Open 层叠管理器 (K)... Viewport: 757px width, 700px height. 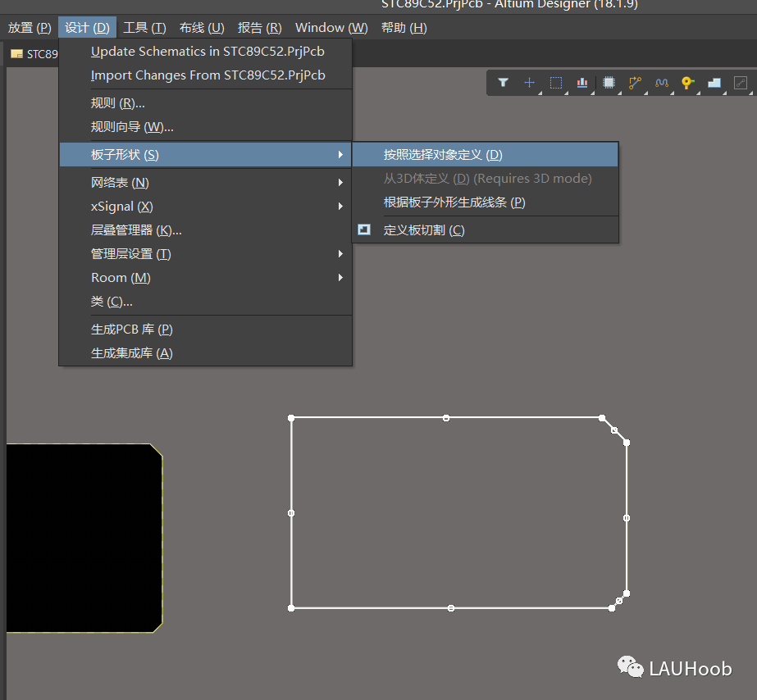tap(206, 230)
